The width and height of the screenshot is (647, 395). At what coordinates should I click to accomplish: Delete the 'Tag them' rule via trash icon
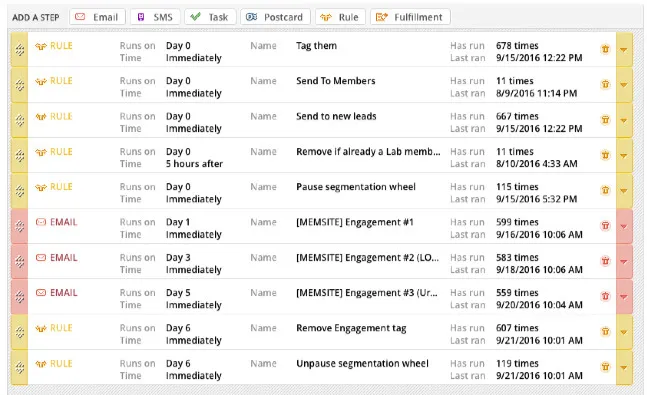[x=605, y=49]
